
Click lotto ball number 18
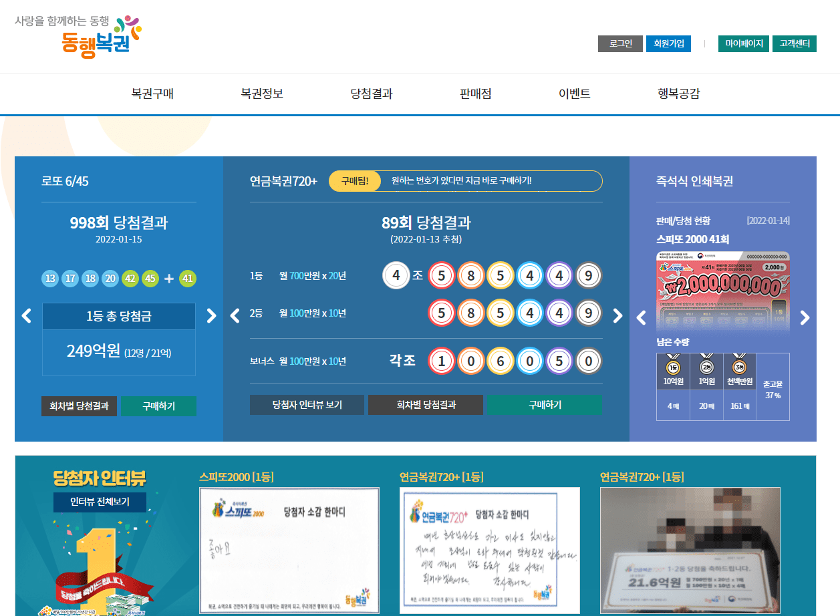[90, 279]
